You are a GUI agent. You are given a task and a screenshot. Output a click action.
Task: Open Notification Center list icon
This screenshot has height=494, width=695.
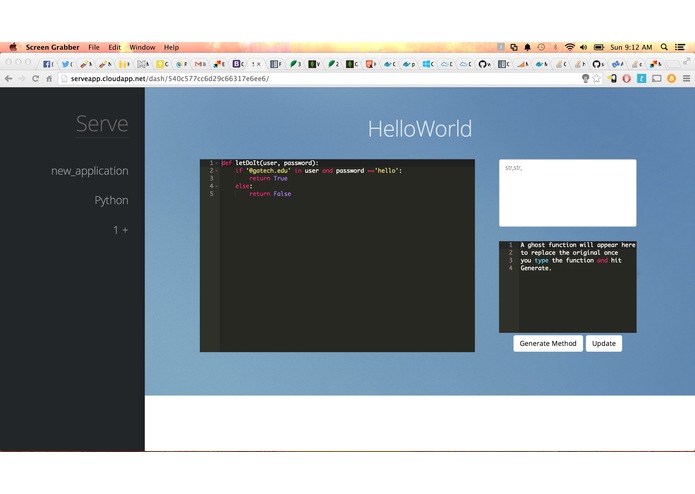click(x=680, y=47)
